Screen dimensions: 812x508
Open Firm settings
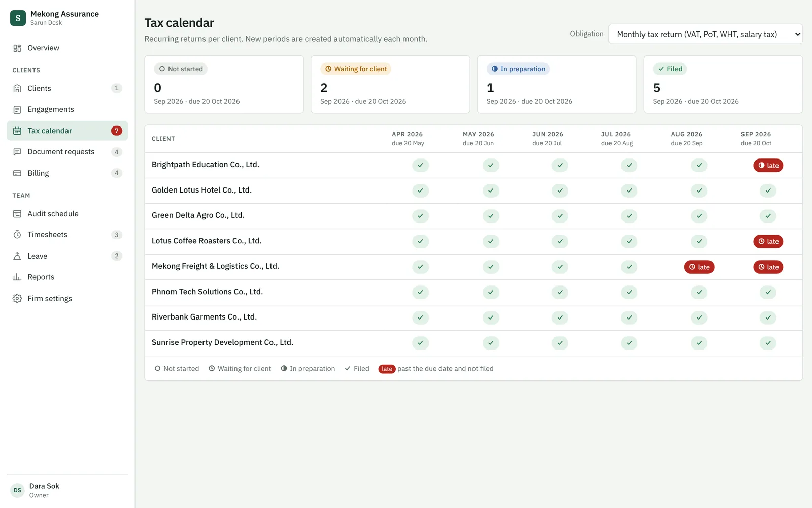tap(67, 299)
